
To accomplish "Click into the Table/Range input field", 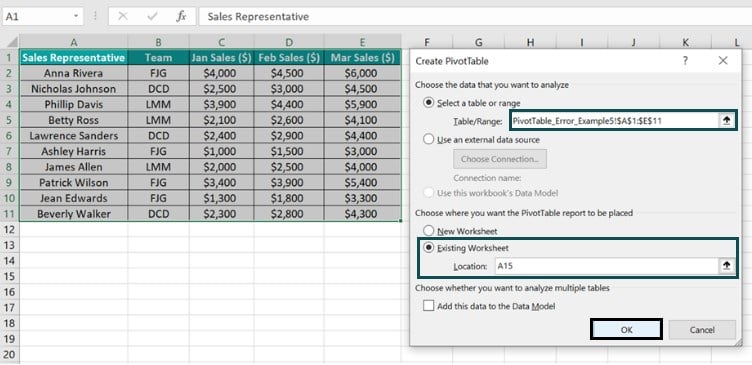I will 615,121.
